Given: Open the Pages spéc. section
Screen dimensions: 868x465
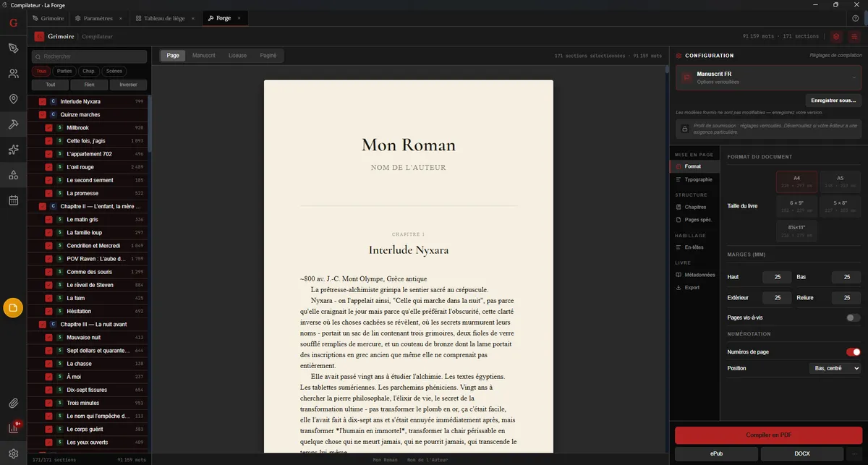Looking at the screenshot, I should click(x=694, y=220).
